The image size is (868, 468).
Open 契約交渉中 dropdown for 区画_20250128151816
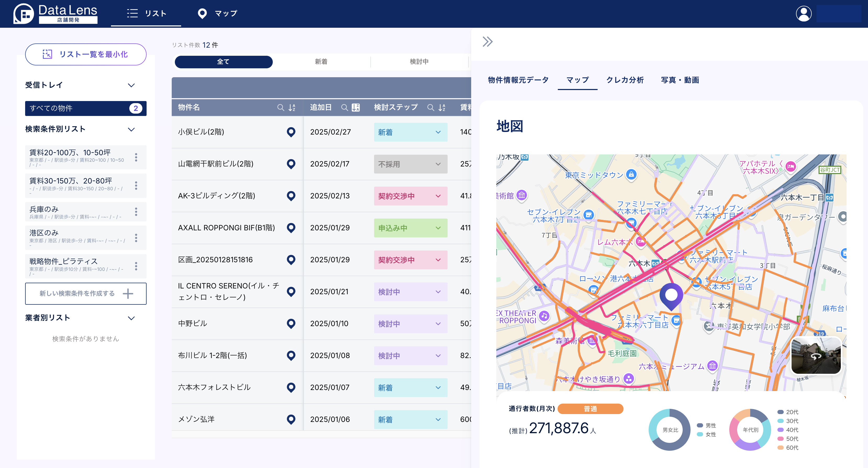[x=410, y=260]
